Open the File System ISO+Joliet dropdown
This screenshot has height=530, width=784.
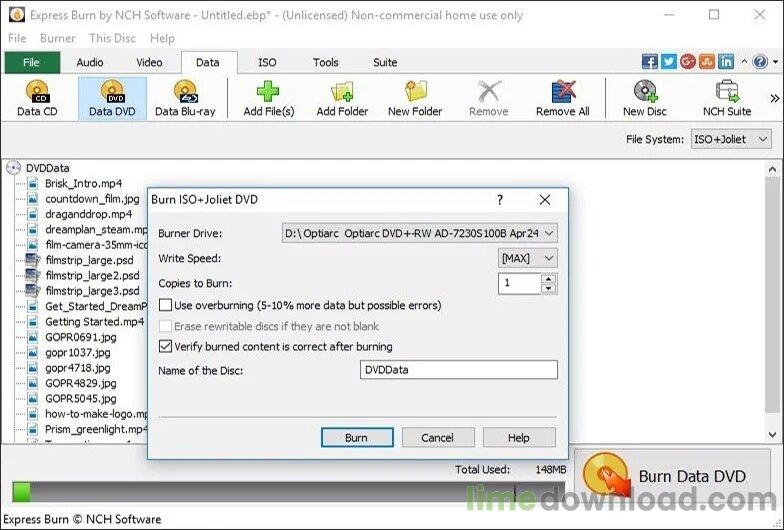point(730,139)
